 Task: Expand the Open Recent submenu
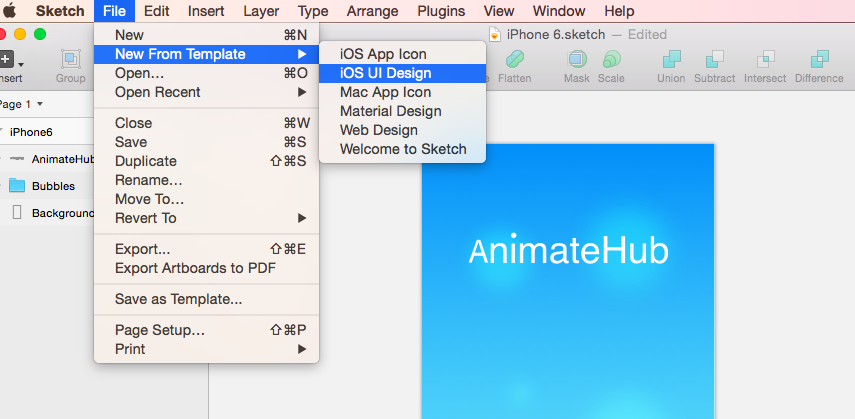point(206,92)
